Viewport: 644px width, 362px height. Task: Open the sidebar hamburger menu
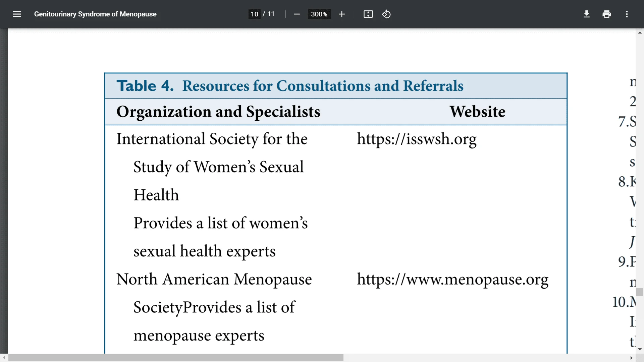pyautogui.click(x=17, y=14)
